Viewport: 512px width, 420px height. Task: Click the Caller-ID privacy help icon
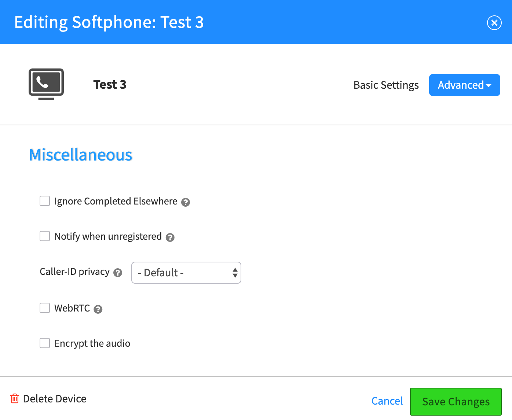point(118,273)
